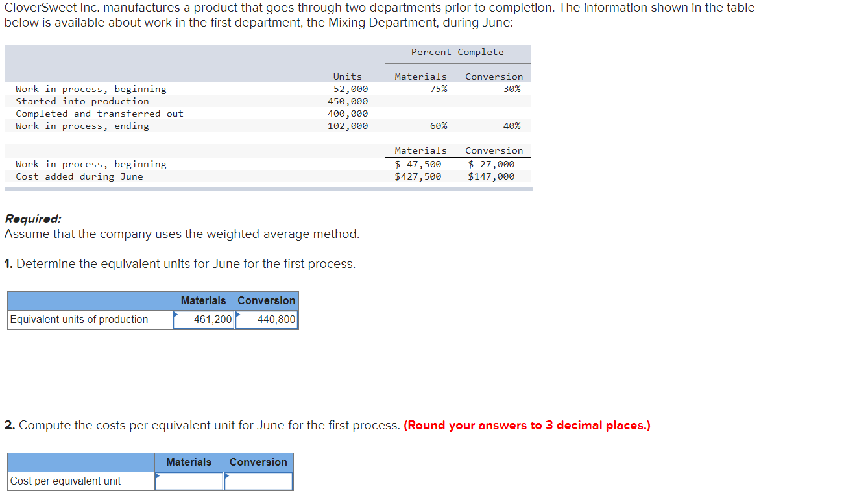Select the Conversion header in the cost table
This screenshot has height=504, width=844.
[258, 462]
